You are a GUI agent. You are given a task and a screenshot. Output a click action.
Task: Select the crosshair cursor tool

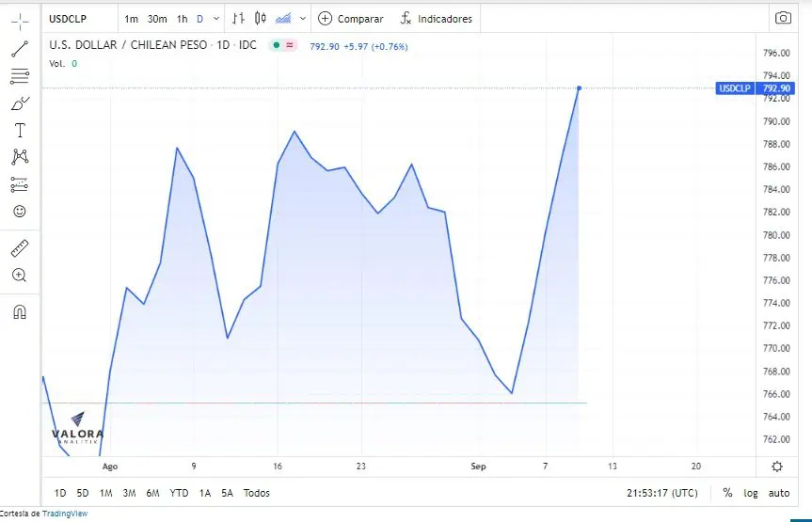(20, 22)
